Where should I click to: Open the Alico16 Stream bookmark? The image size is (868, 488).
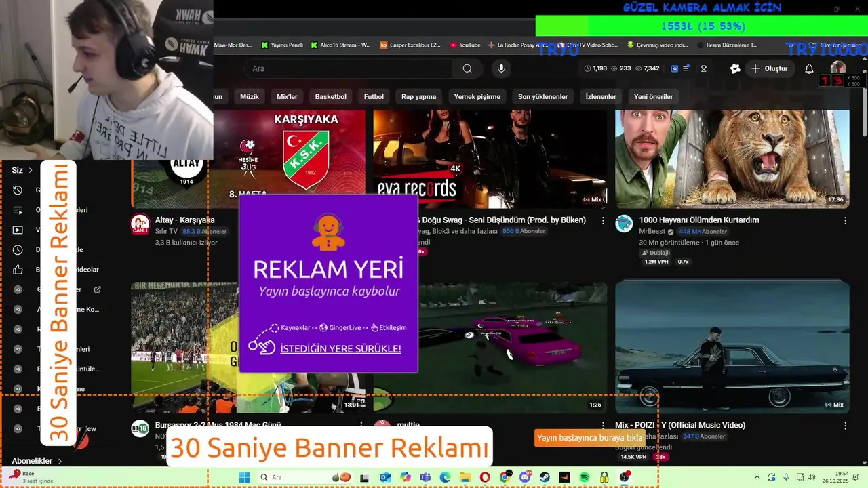[341, 45]
